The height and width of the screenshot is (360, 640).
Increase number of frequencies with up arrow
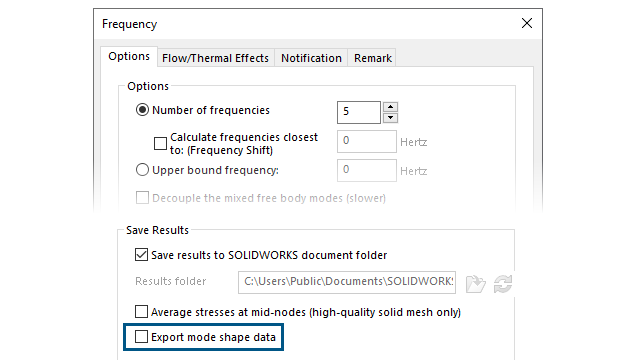[391, 107]
